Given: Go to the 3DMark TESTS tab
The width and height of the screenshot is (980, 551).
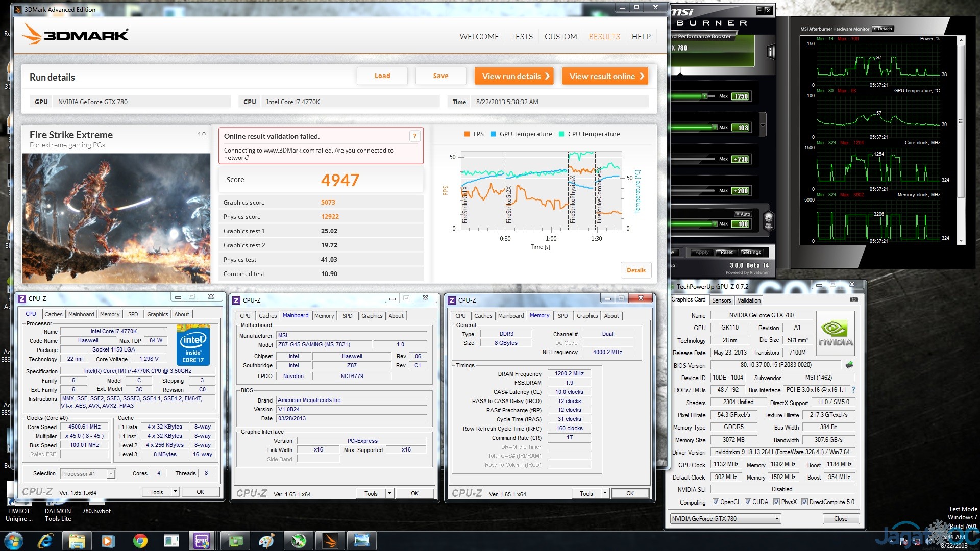Looking at the screenshot, I should 522,36.
